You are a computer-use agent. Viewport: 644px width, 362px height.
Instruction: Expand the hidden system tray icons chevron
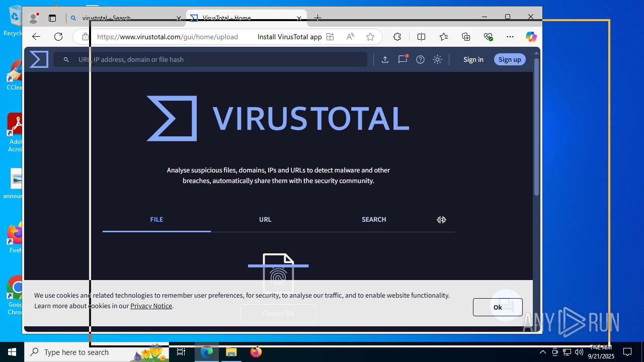tap(542, 352)
